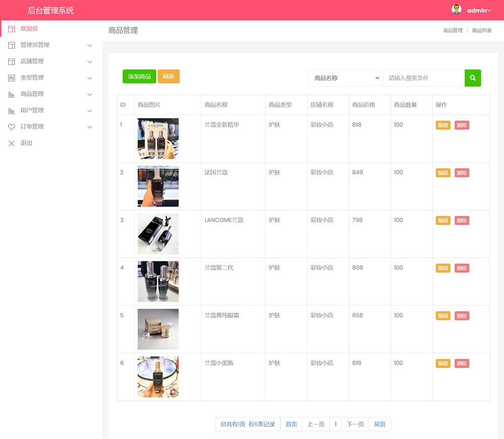Click the 退出 X icon
Screen dimensions: 504x439
(12, 143)
